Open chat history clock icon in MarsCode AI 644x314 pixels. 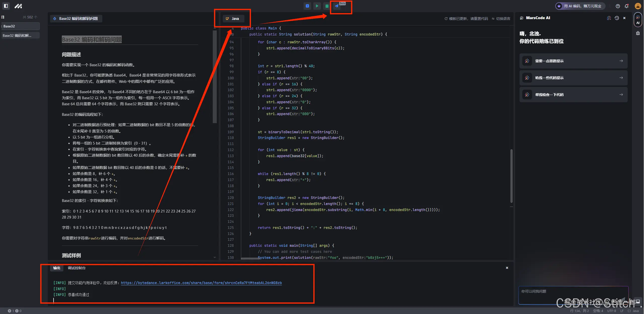point(617,18)
